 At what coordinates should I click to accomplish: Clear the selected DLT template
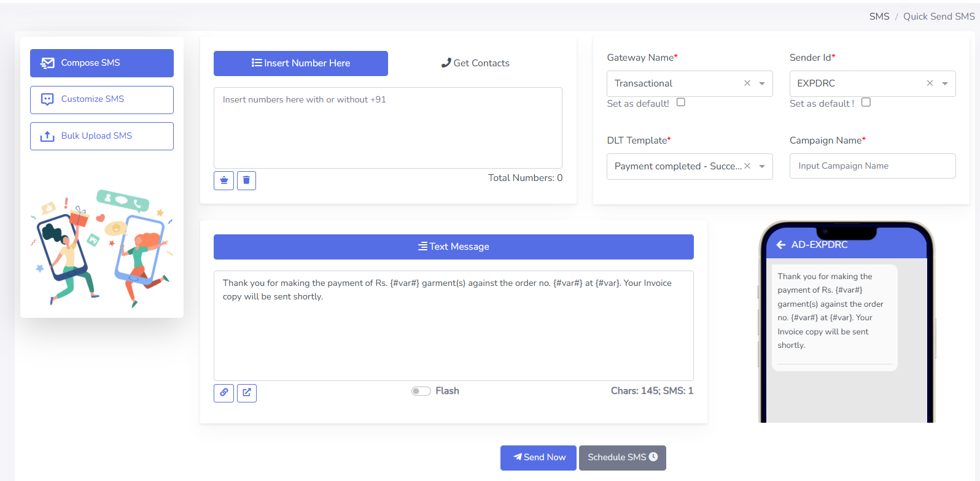click(747, 166)
